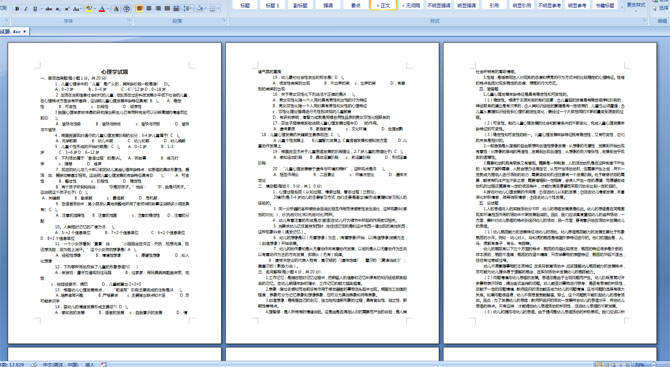Click the second document page thumbnail

[332, 193]
